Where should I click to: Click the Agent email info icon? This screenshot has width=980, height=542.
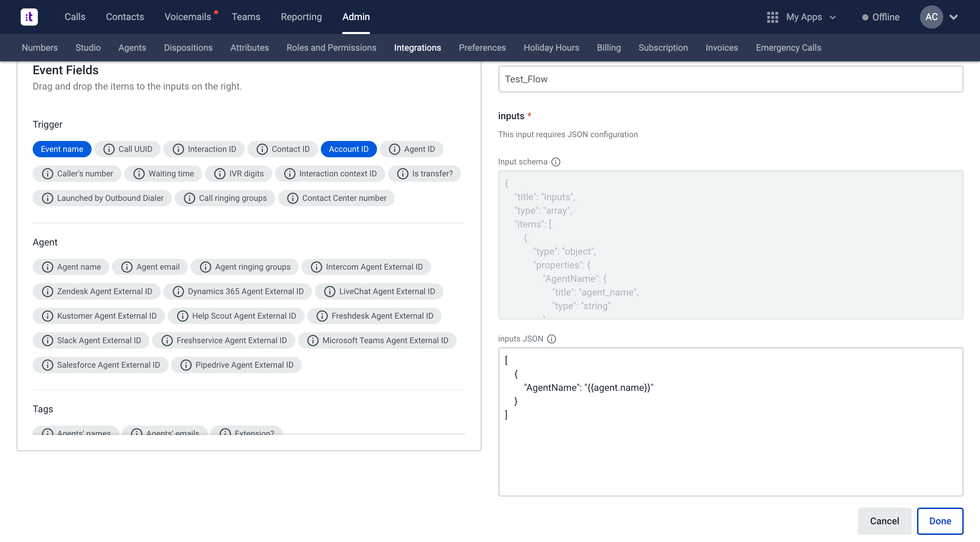pyautogui.click(x=127, y=267)
